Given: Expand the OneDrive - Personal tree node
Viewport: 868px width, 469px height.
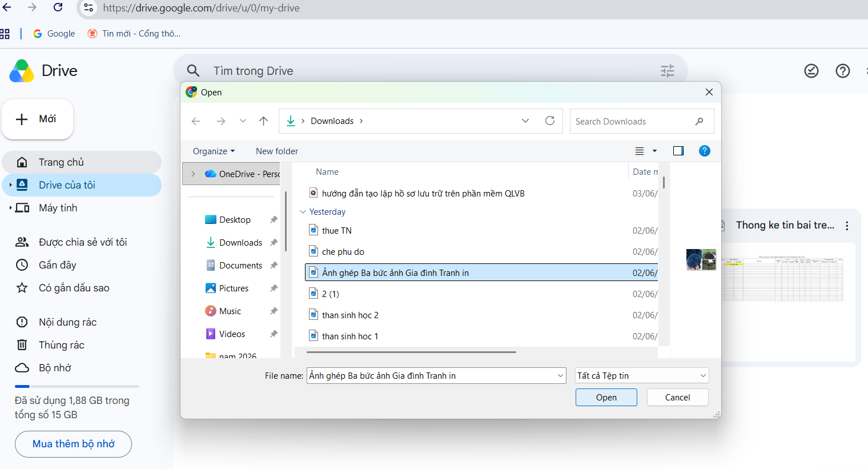Looking at the screenshot, I should pyautogui.click(x=193, y=174).
